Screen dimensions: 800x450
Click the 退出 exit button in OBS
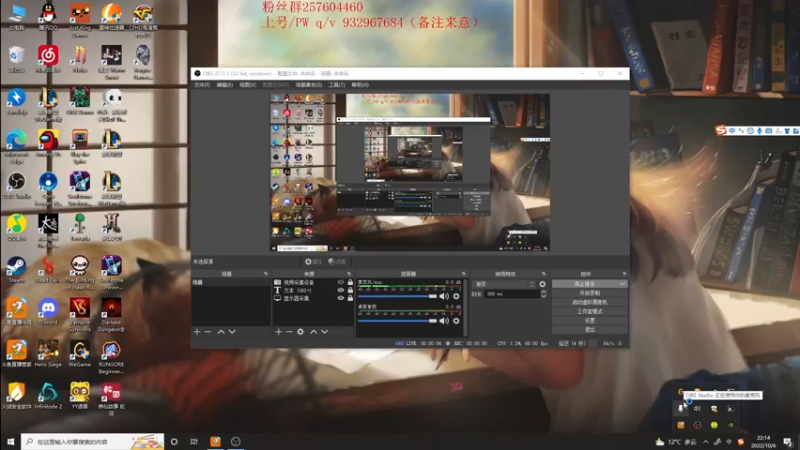pyautogui.click(x=590, y=330)
